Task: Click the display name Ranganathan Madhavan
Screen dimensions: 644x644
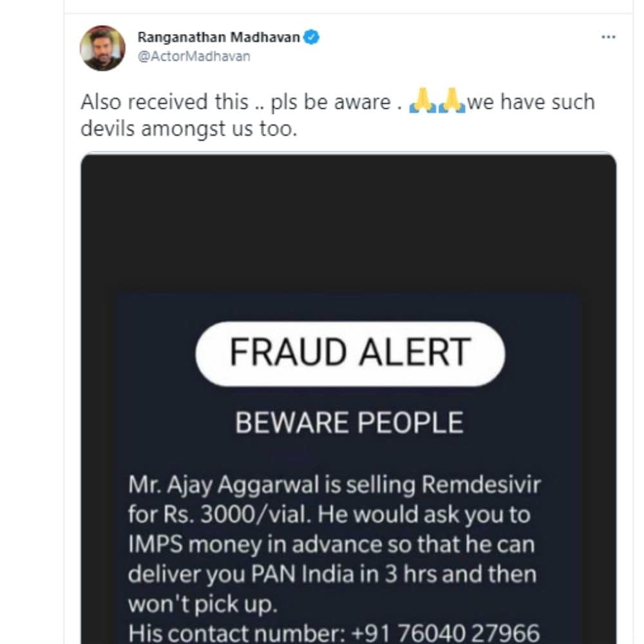Action: pos(218,37)
